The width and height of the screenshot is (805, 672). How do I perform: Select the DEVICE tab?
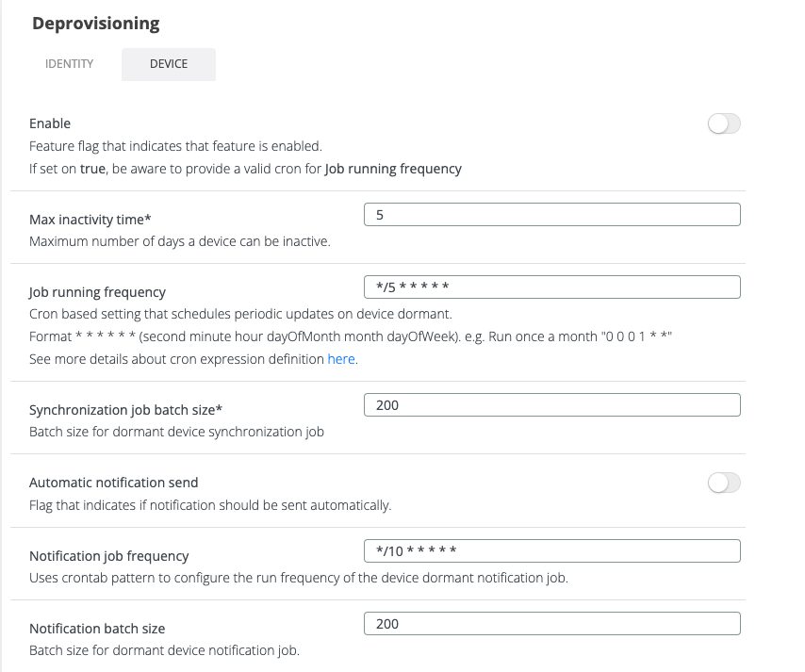tap(169, 64)
